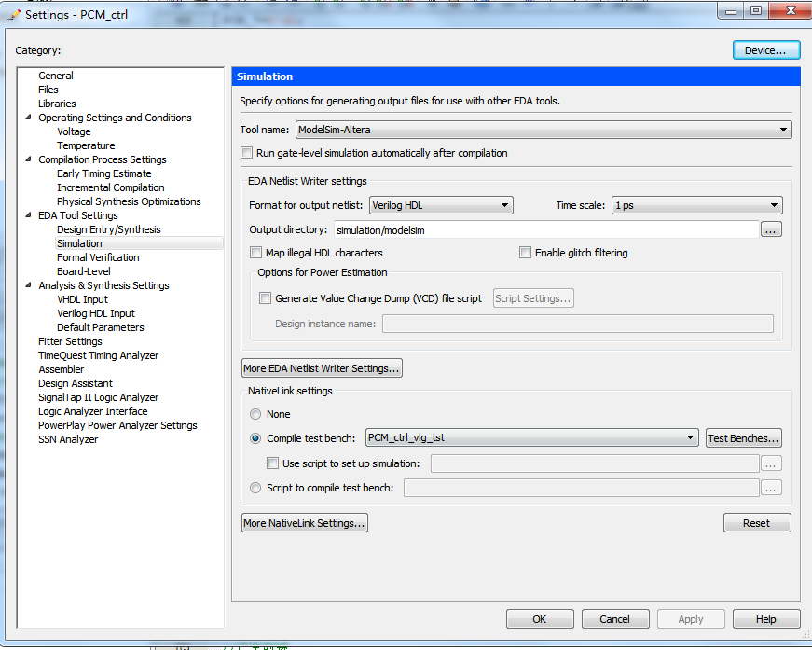This screenshot has height=650, width=812.
Task: Confirm settings with OK button
Action: [x=540, y=619]
